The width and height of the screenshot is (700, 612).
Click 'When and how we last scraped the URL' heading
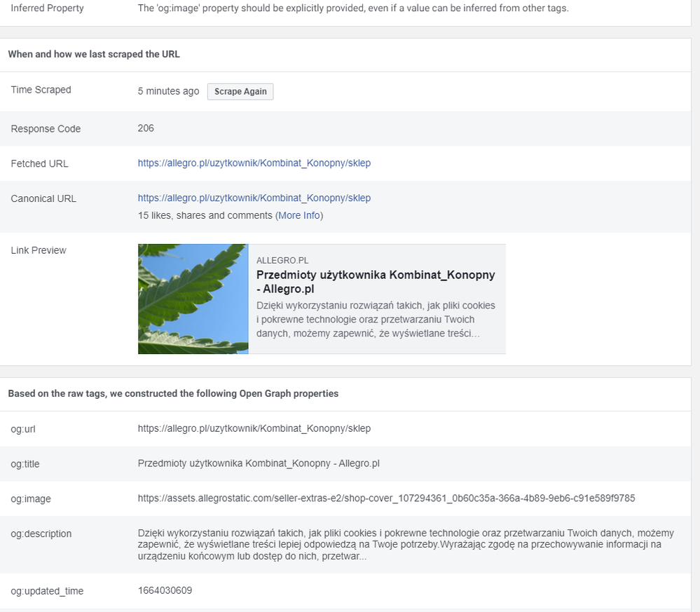click(x=94, y=54)
